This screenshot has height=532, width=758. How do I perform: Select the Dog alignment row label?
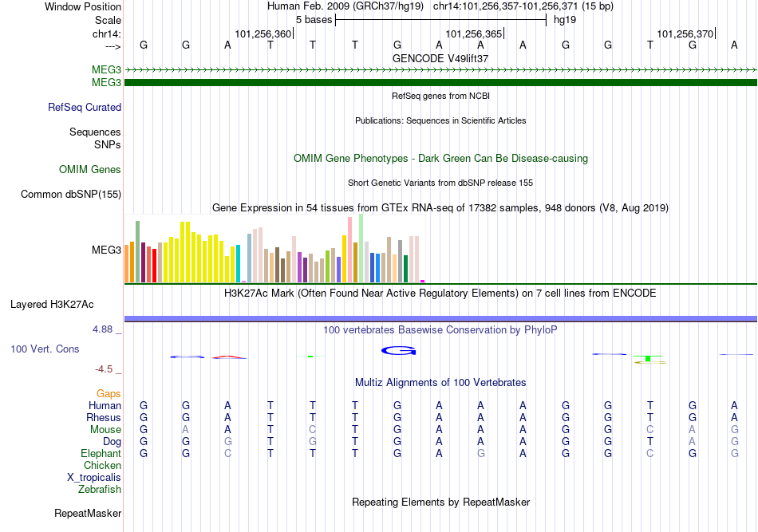112,442
